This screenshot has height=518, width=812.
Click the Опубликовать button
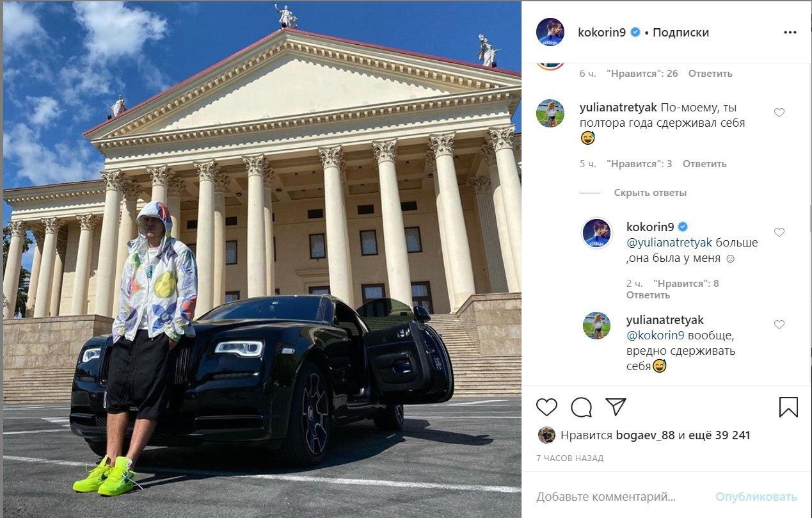coord(756,497)
